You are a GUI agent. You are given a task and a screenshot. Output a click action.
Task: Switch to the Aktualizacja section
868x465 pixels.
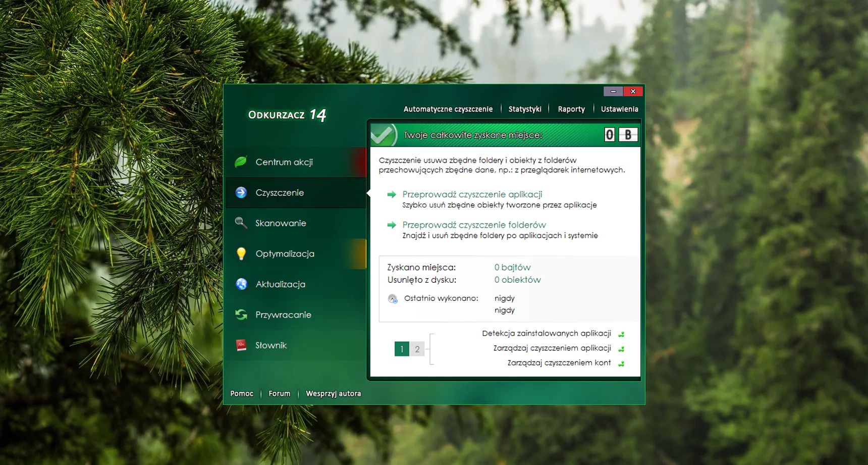(296, 284)
